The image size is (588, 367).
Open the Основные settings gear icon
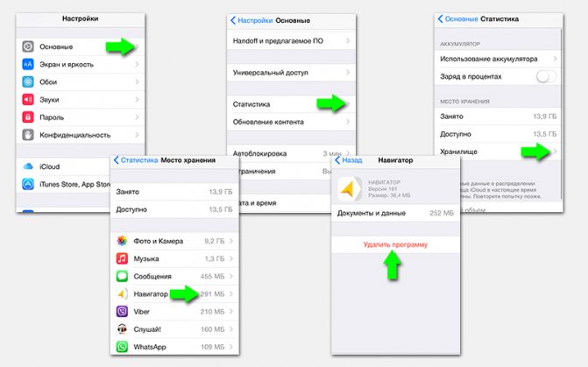pos(28,46)
